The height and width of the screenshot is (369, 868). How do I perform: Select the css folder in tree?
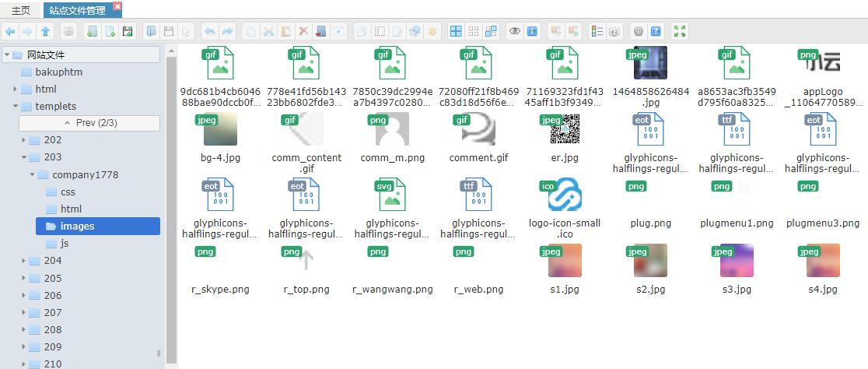[x=68, y=192]
